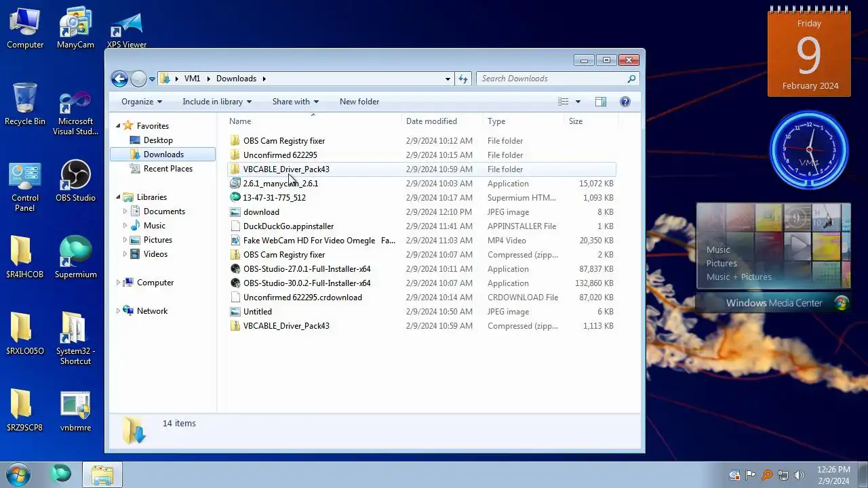Sort by the Size column header
868x488 pixels.
(591, 121)
